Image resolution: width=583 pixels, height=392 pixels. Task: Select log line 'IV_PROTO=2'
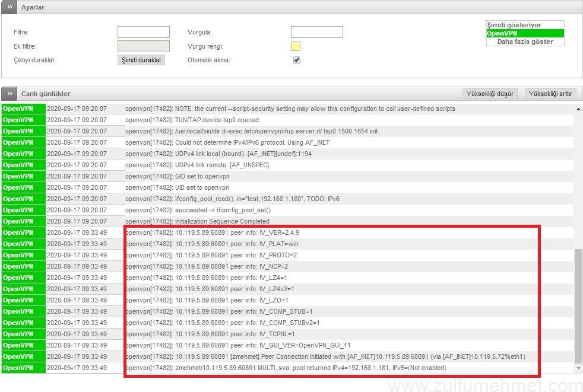(287, 255)
